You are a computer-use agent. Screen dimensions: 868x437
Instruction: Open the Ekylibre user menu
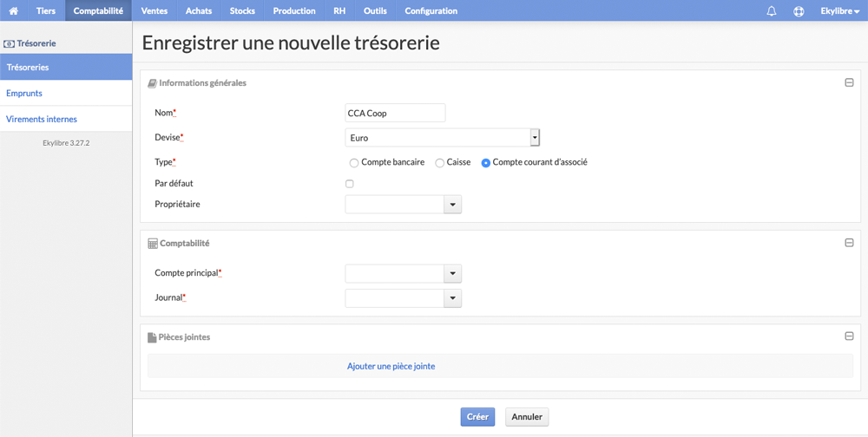coord(839,10)
